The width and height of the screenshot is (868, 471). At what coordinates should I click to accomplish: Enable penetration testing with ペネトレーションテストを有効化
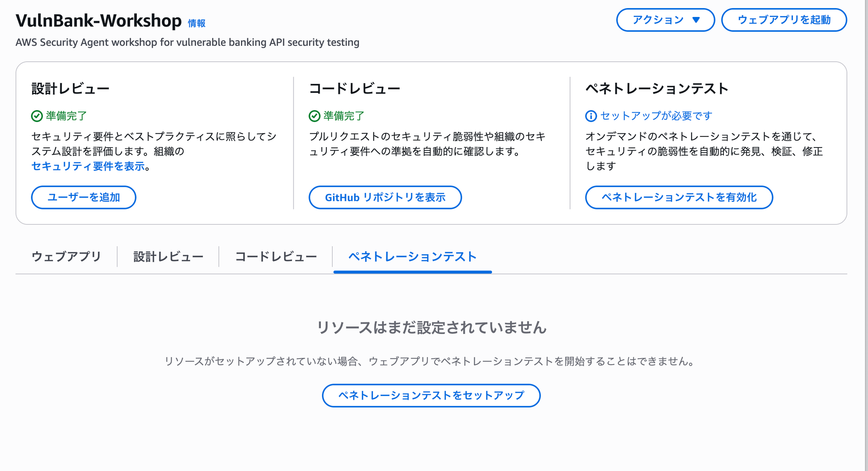679,197
